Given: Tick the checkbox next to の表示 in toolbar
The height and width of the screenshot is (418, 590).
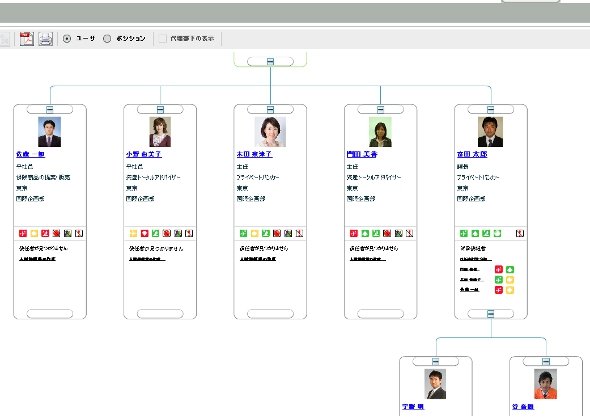Looking at the screenshot, I should [x=163, y=38].
